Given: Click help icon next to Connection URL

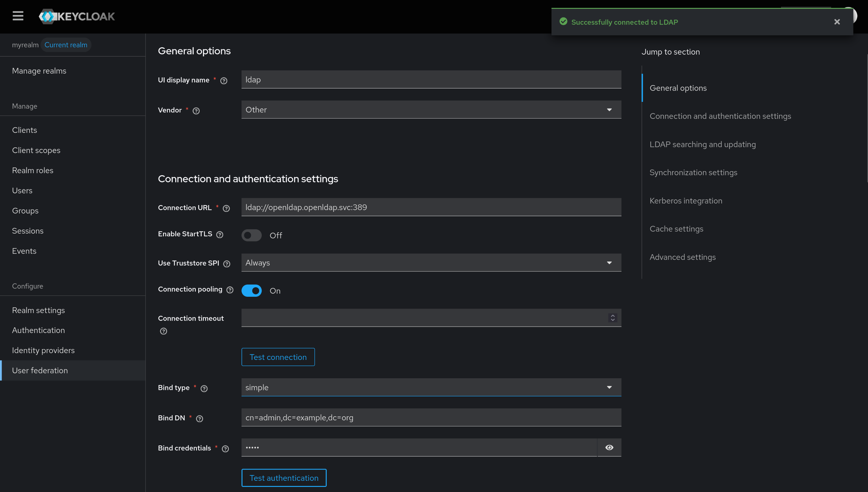Looking at the screenshot, I should pyautogui.click(x=226, y=208).
